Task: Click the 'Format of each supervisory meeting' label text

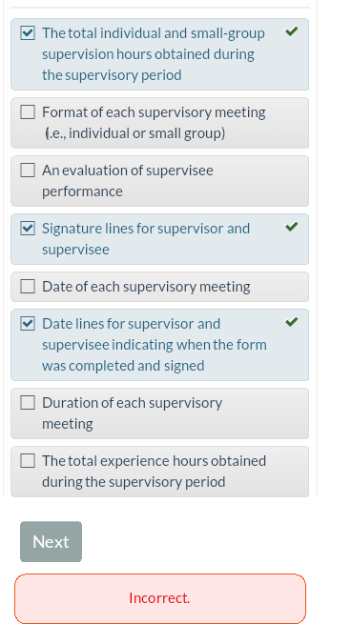Action: tap(154, 122)
